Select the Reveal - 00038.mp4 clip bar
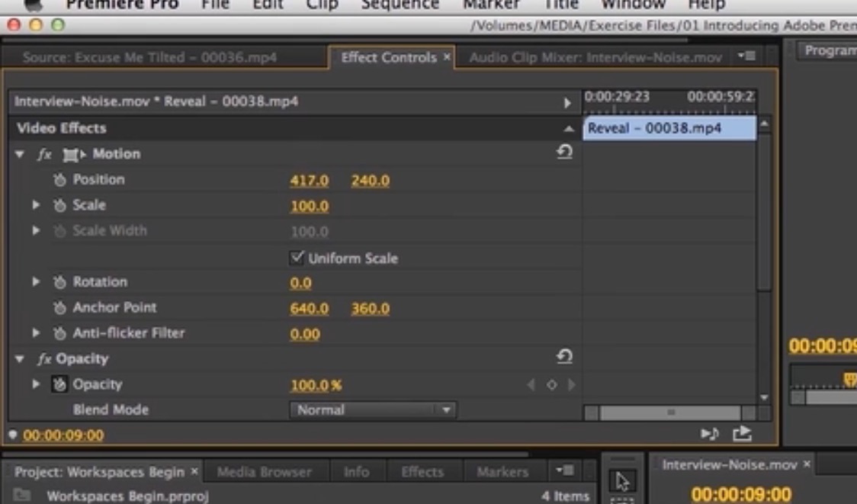The height and width of the screenshot is (504, 857). click(669, 128)
